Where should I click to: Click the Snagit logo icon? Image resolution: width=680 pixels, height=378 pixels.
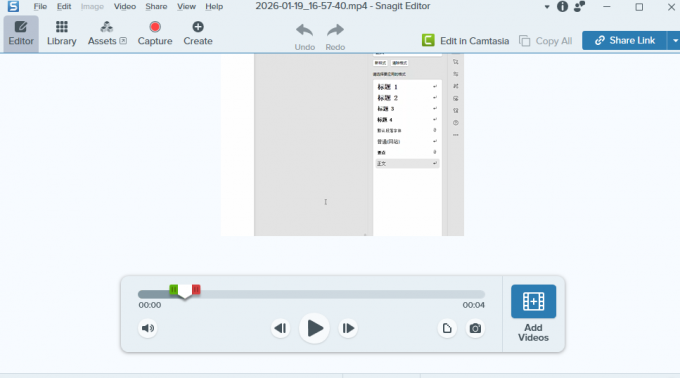(x=13, y=7)
